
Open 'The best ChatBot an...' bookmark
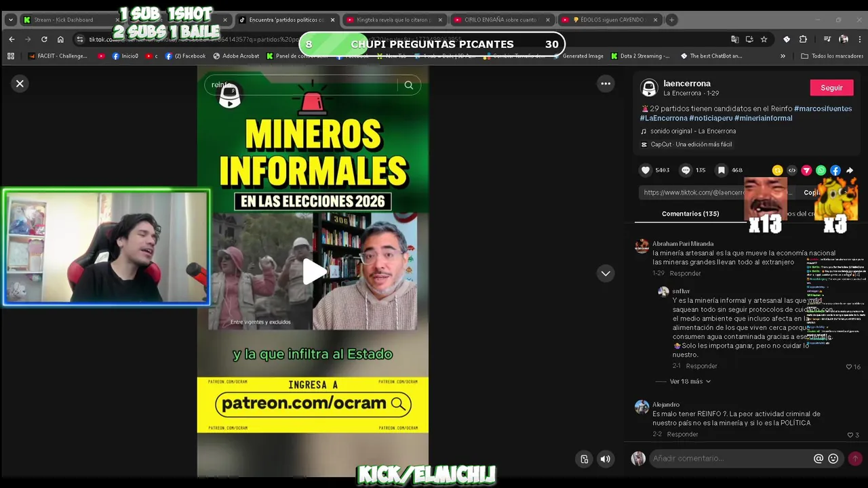tap(711, 56)
